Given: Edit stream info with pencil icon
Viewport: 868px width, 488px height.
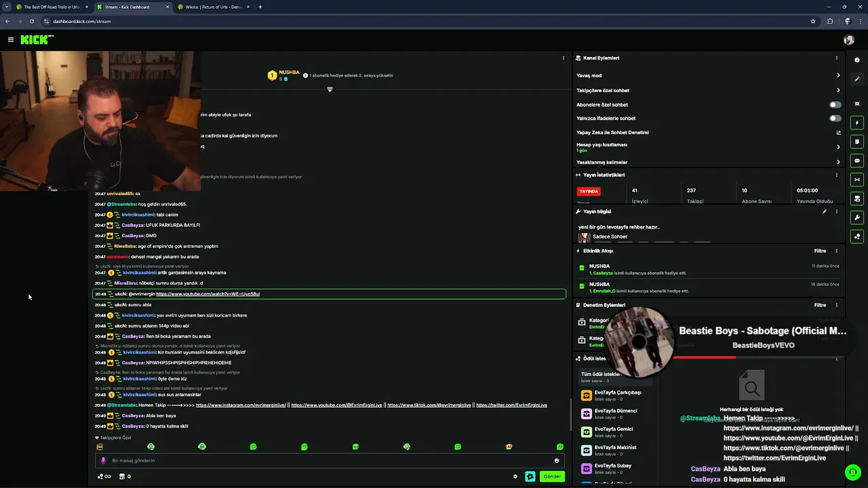Looking at the screenshot, I should [x=825, y=211].
